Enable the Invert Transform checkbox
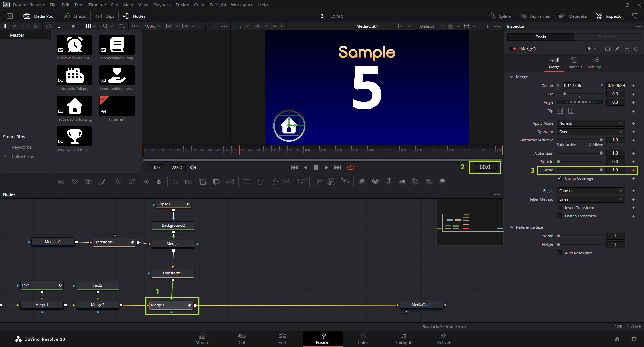The height and width of the screenshot is (347, 644). coord(559,208)
